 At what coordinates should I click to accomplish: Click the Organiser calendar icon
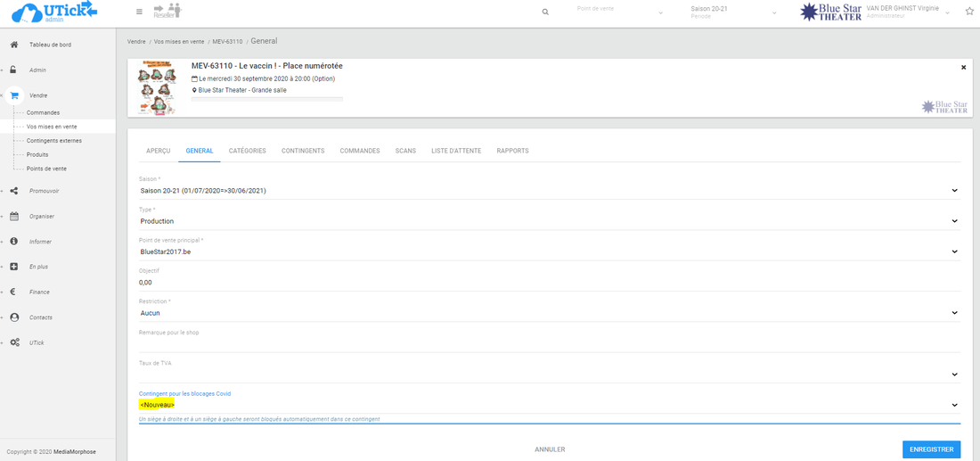pyautogui.click(x=14, y=216)
